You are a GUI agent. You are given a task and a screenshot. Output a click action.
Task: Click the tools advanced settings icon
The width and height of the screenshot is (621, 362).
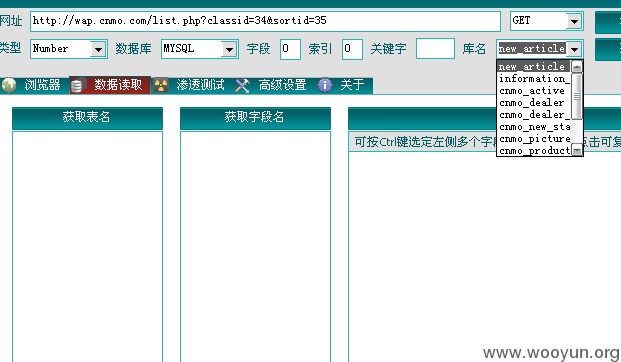[242, 85]
